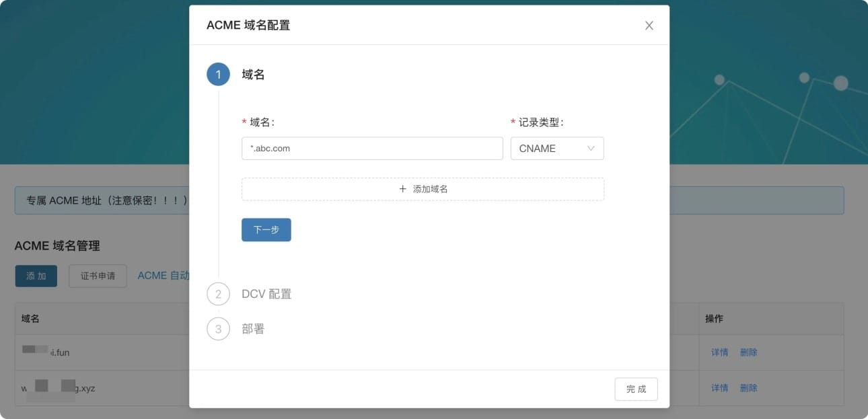Click 删除 for the g.xyz domain
Screen dimensions: 868x419
[748, 388]
